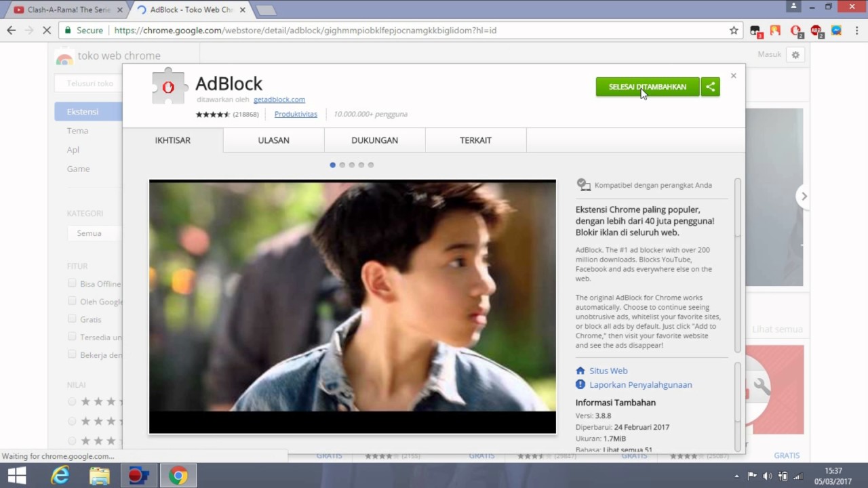Open a new browser tab
Image resolution: width=868 pixels, height=488 pixels.
tap(265, 10)
